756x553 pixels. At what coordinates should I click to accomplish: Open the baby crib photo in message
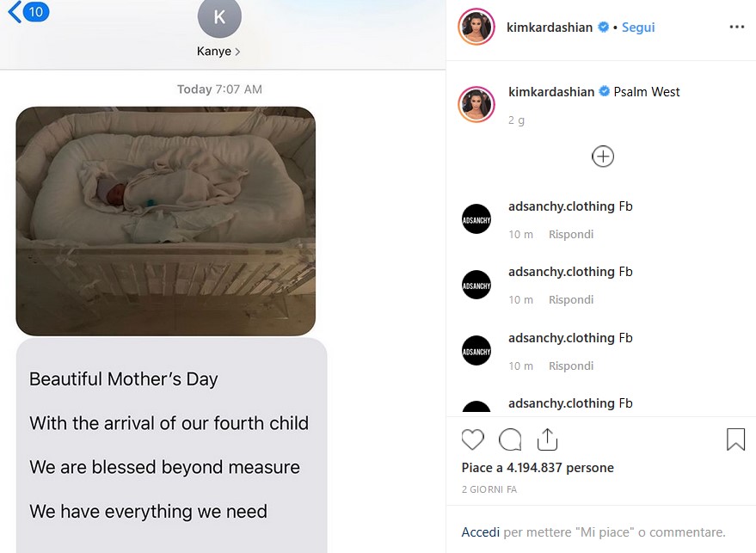pos(166,221)
